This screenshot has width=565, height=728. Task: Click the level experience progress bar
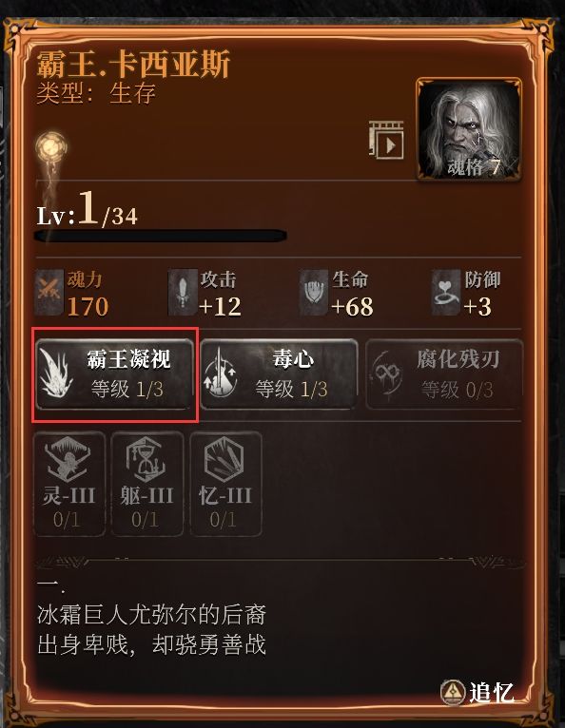161,236
